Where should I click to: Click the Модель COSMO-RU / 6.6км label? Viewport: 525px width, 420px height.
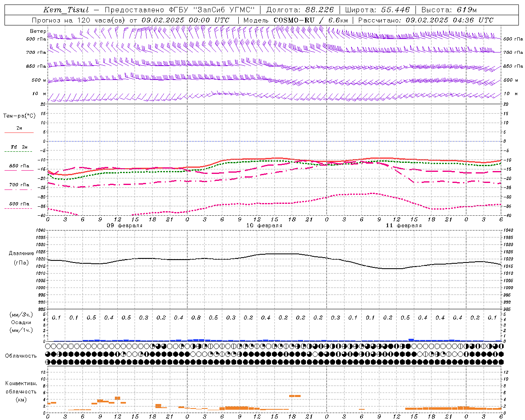point(296,20)
